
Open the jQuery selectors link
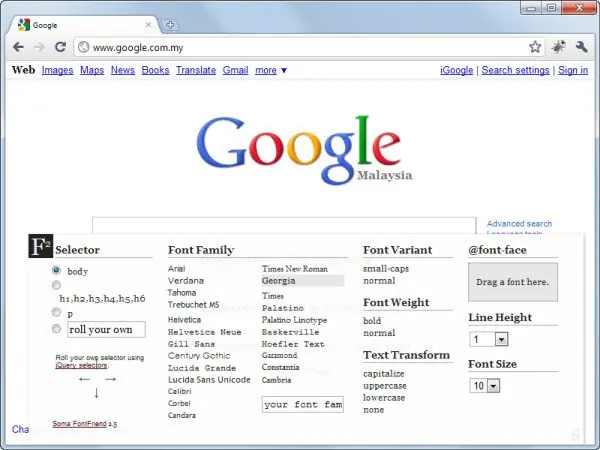(x=81, y=365)
